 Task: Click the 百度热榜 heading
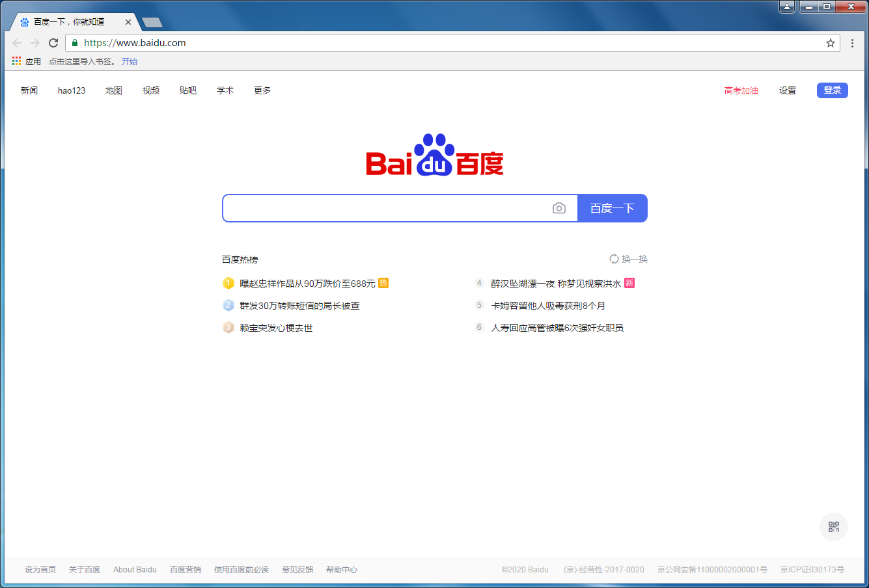click(240, 260)
